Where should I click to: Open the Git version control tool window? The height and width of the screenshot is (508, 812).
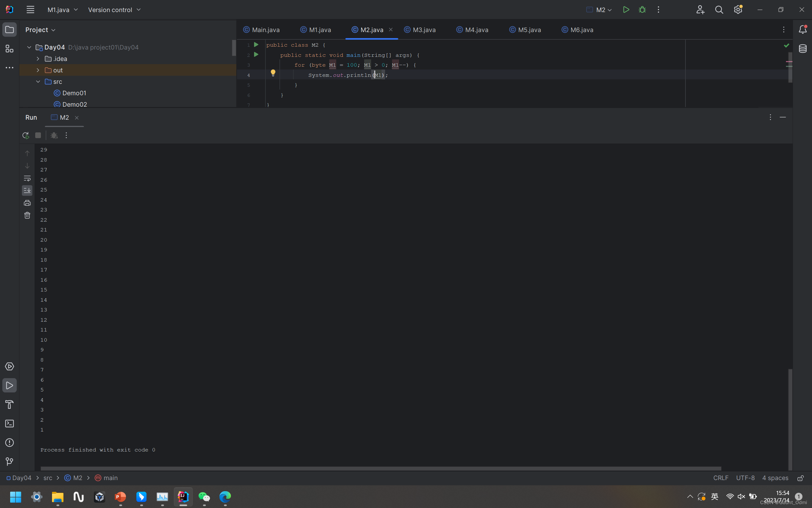(10, 462)
